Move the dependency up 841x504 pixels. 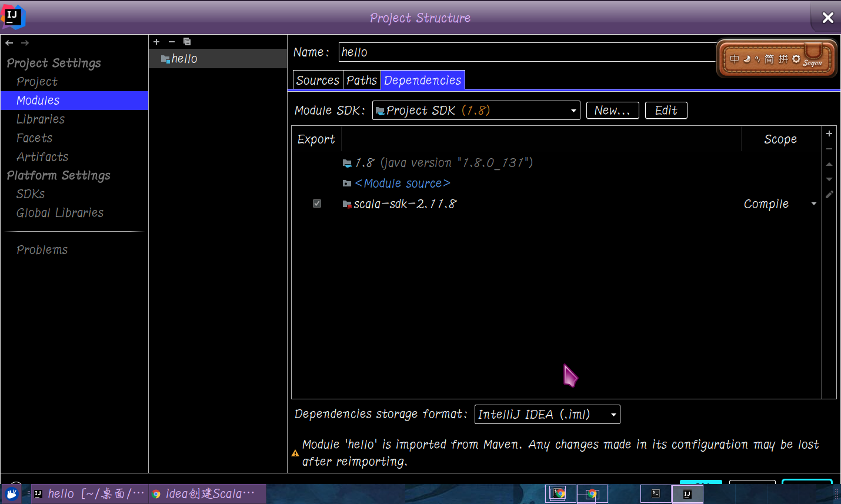829,164
